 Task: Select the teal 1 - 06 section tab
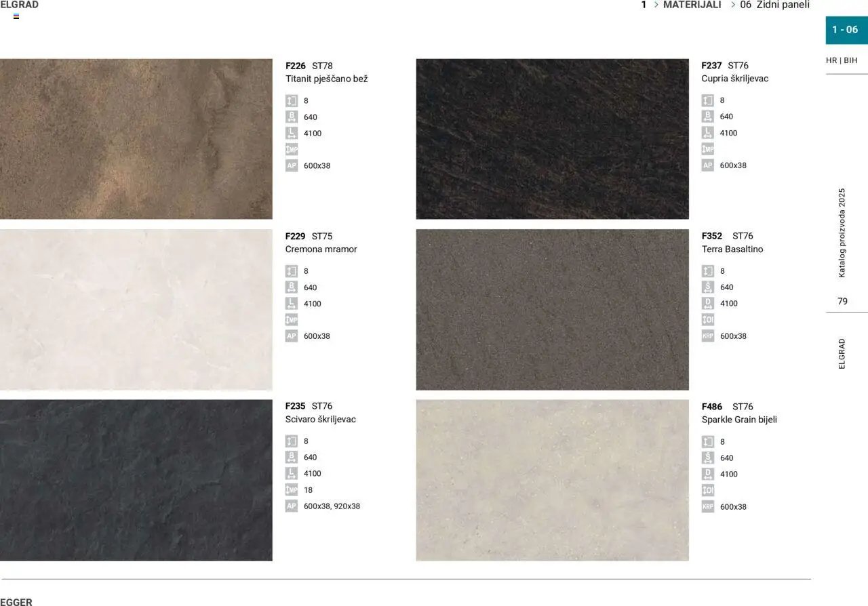click(x=846, y=30)
